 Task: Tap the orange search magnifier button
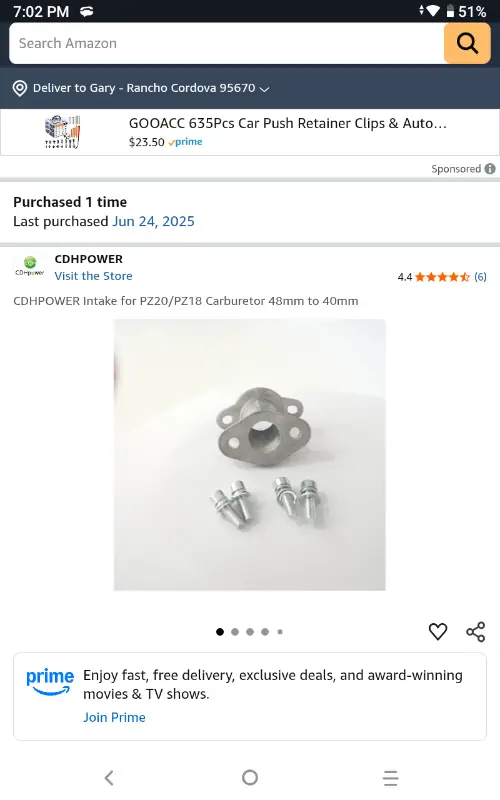467,43
